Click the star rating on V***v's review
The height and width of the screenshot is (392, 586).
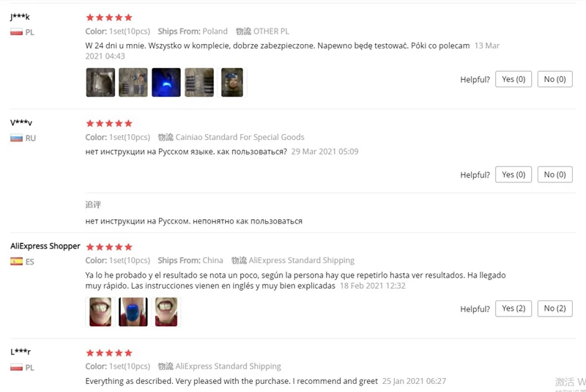109,123
